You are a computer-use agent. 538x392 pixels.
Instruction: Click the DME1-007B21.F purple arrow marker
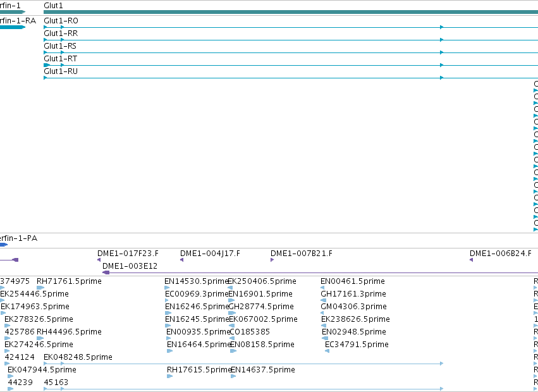272,260
